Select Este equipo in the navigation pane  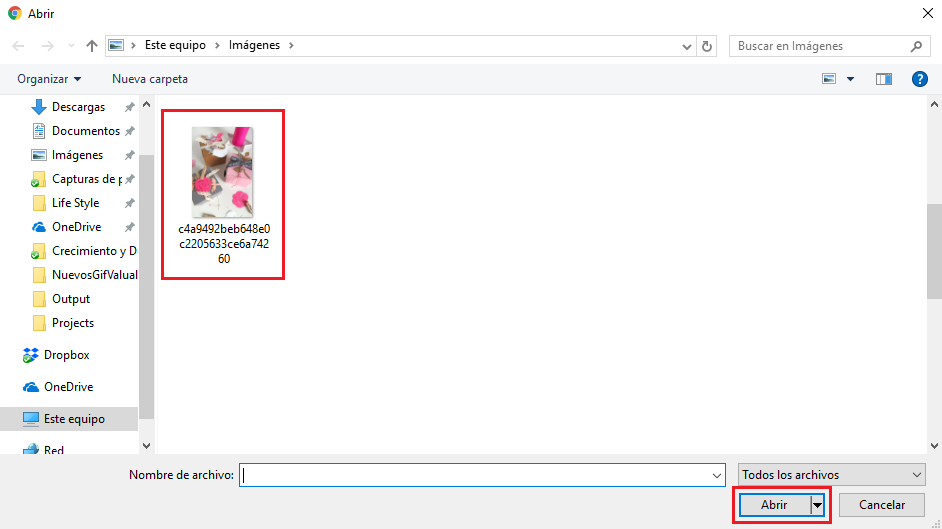74,419
